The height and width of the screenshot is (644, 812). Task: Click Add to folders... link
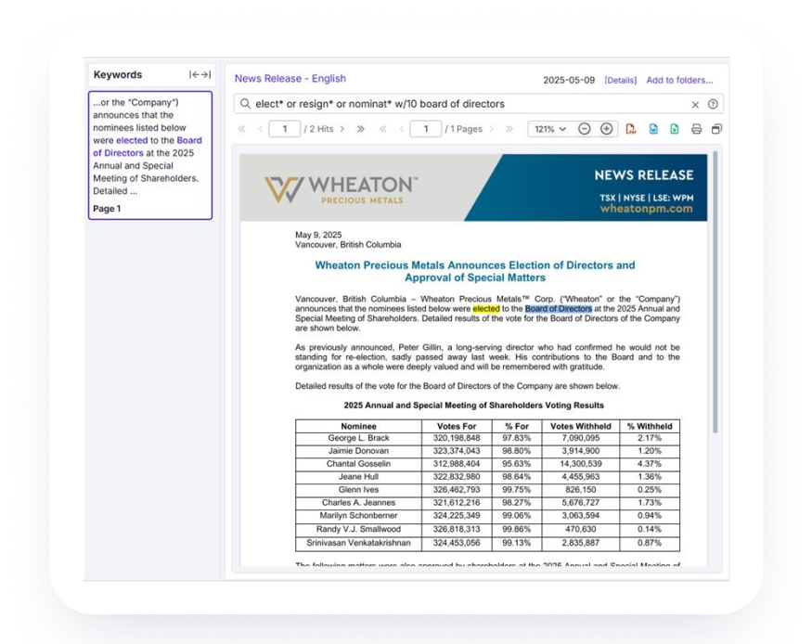click(x=679, y=80)
